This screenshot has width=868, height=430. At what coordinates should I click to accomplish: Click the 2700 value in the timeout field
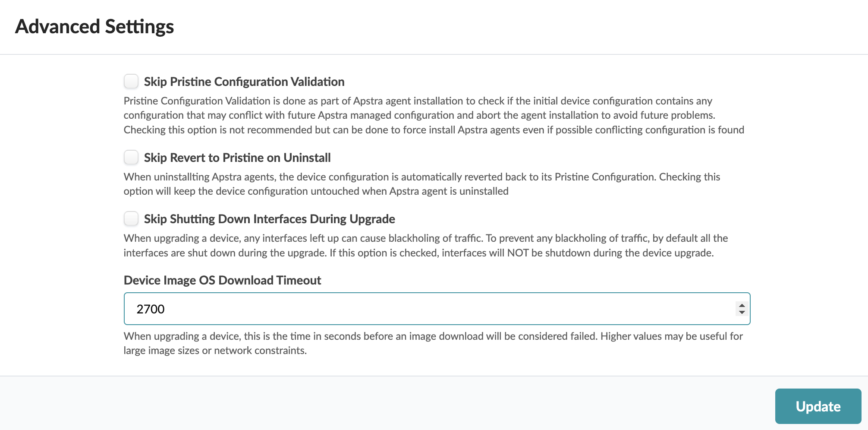[x=151, y=309]
